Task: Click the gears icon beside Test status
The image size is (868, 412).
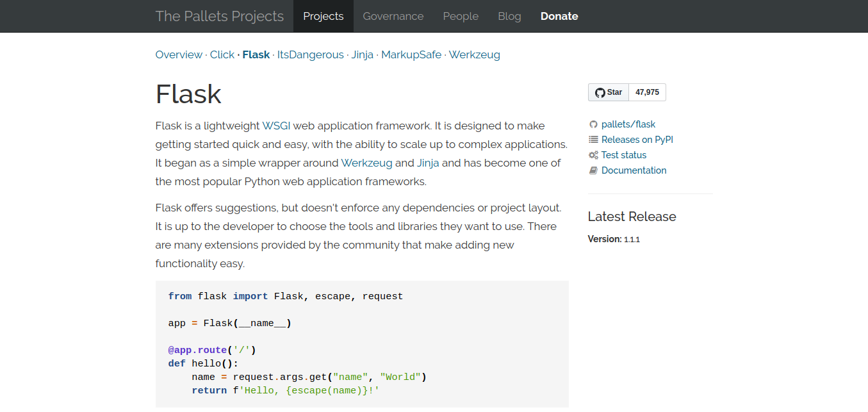Action: tap(593, 155)
